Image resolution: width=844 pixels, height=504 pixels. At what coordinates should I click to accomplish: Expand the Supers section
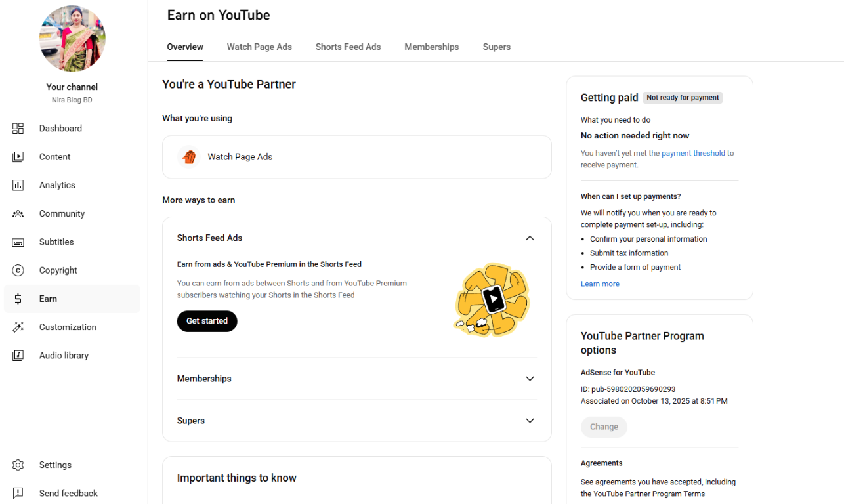pyautogui.click(x=530, y=421)
